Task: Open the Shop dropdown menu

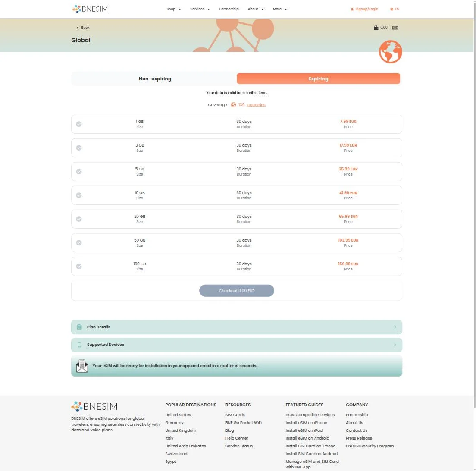Action: [174, 9]
